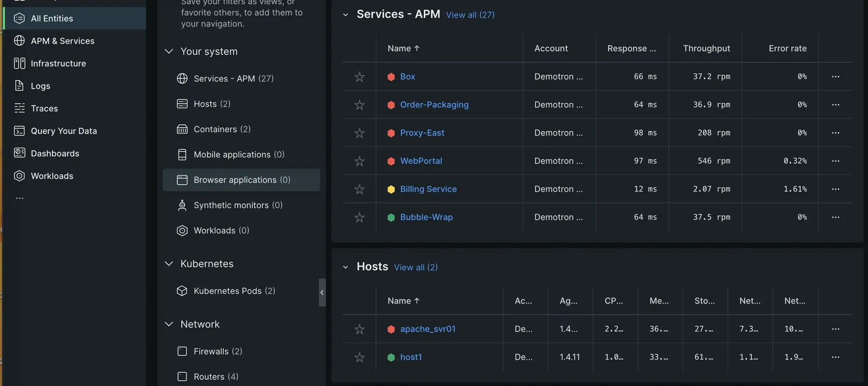Click the APM & Services globe icon
Image resolution: width=868 pixels, height=386 pixels.
pyautogui.click(x=19, y=41)
